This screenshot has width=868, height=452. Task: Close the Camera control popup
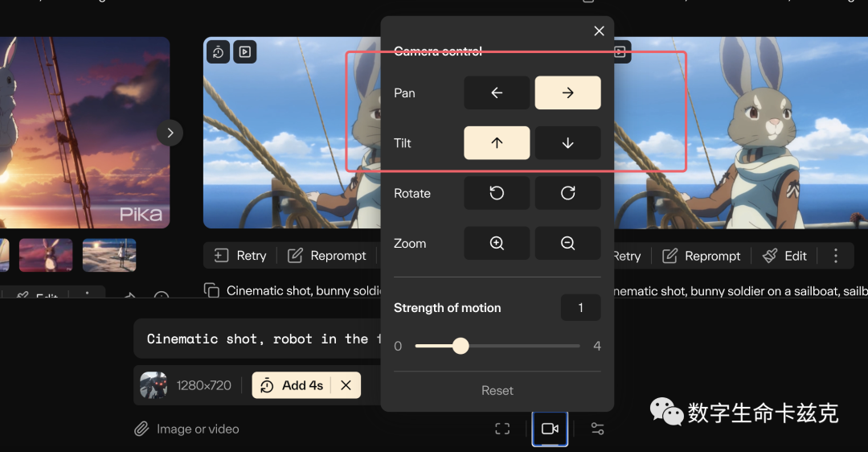pyautogui.click(x=599, y=31)
